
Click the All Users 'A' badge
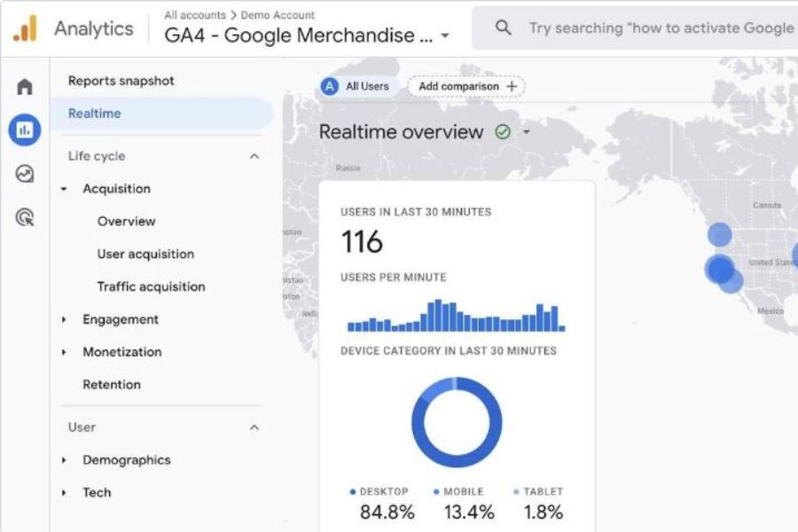(x=330, y=87)
